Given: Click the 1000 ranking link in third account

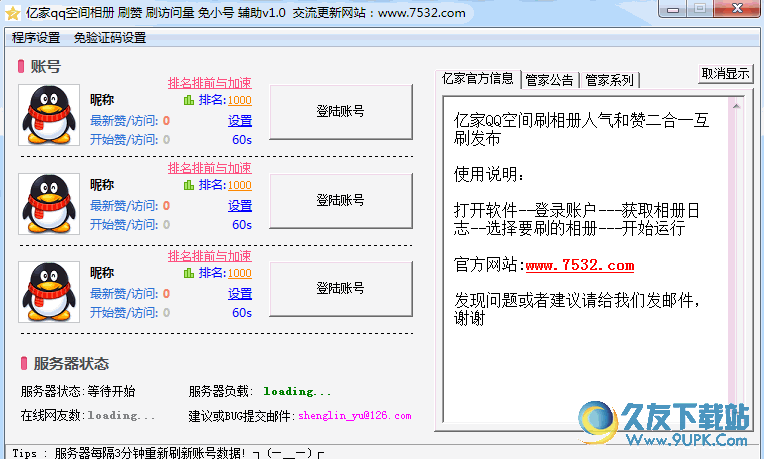Looking at the screenshot, I should tap(240, 273).
